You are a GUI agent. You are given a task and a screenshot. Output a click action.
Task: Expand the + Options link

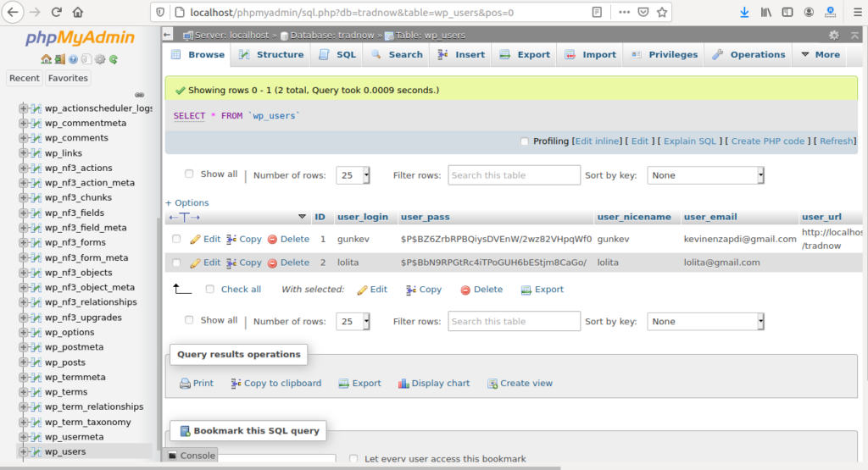[187, 203]
